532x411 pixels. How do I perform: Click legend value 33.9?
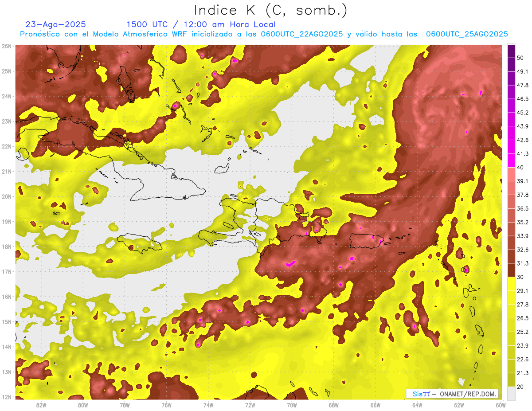coord(522,236)
